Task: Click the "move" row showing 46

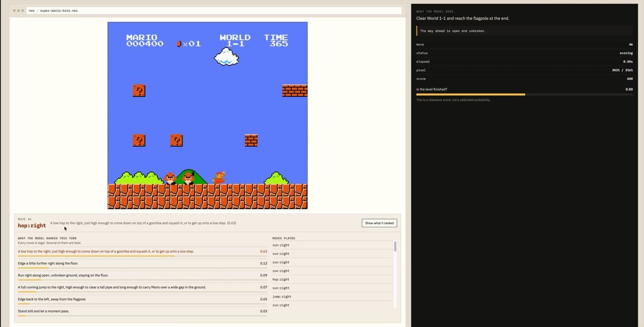Action: 525,44
